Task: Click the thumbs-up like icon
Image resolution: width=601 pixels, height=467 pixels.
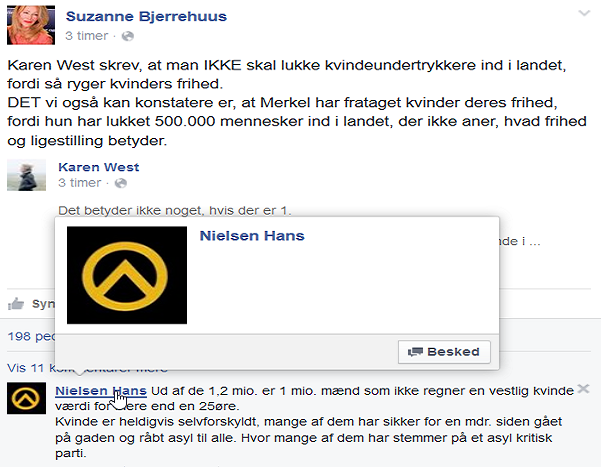Action: tap(16, 304)
